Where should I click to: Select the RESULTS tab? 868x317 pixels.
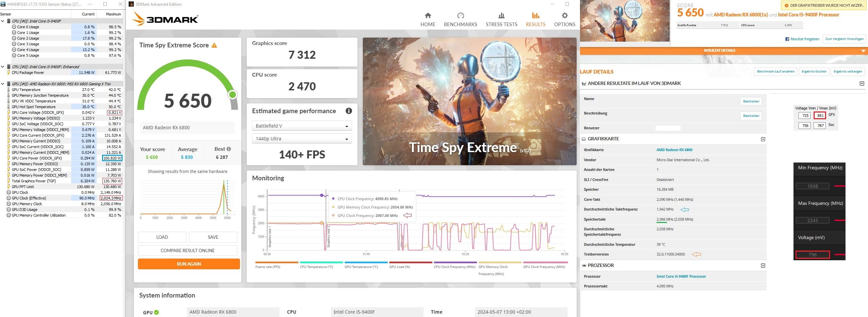click(x=535, y=19)
